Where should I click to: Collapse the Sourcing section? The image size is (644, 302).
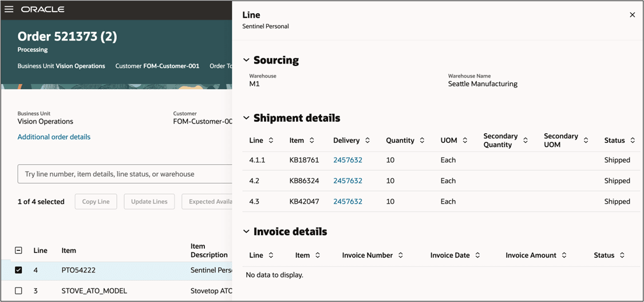click(x=246, y=60)
